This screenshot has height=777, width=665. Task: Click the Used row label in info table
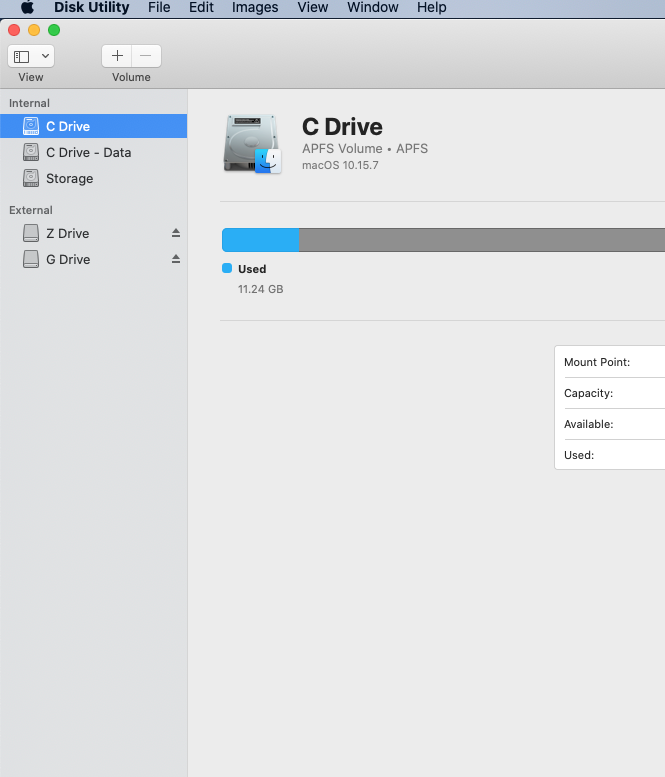(579, 455)
